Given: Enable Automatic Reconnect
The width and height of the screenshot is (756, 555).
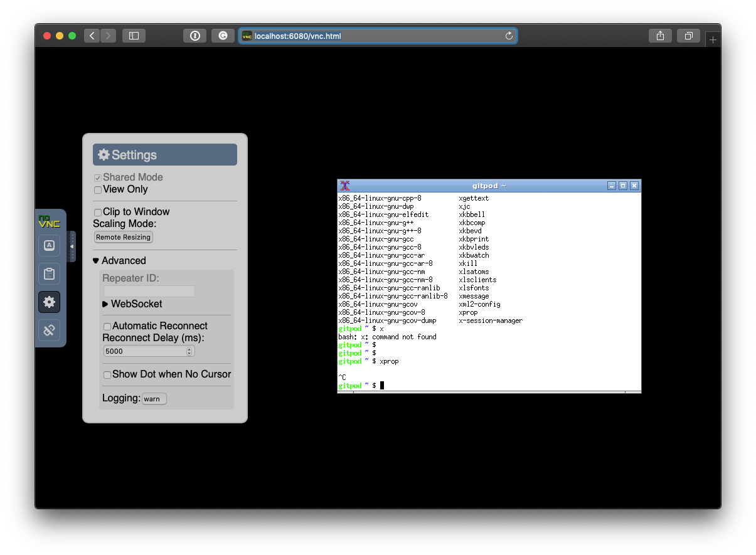Looking at the screenshot, I should [107, 326].
